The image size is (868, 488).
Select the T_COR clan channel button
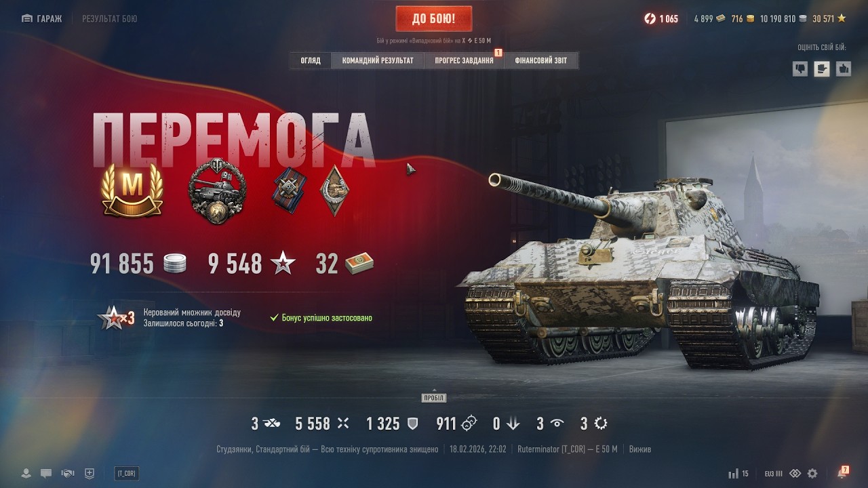pos(127,473)
